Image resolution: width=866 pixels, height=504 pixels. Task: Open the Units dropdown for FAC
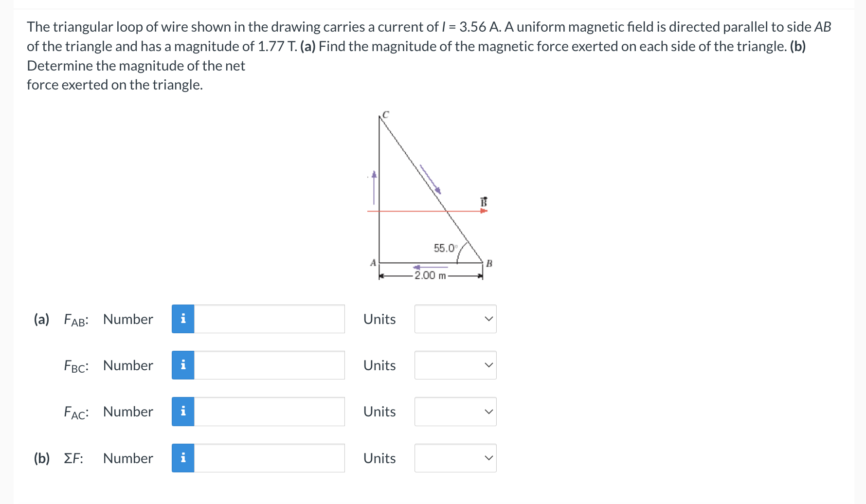point(455,412)
